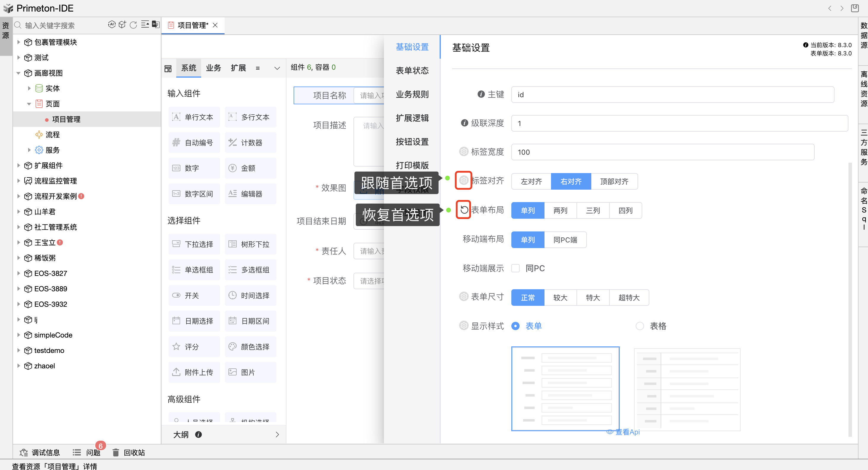Collapse the 画廊视图 tree node
Screen dimensions: 868x470
[19, 73]
